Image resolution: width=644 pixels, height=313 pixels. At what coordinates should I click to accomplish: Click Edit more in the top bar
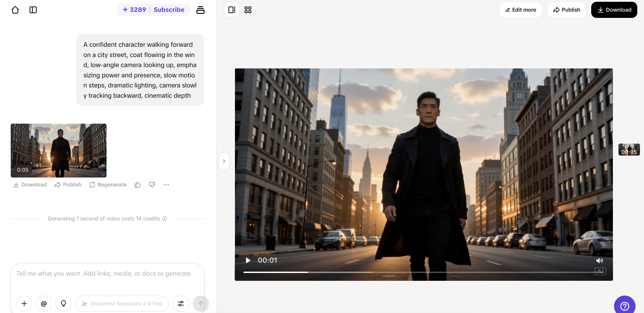click(x=520, y=10)
